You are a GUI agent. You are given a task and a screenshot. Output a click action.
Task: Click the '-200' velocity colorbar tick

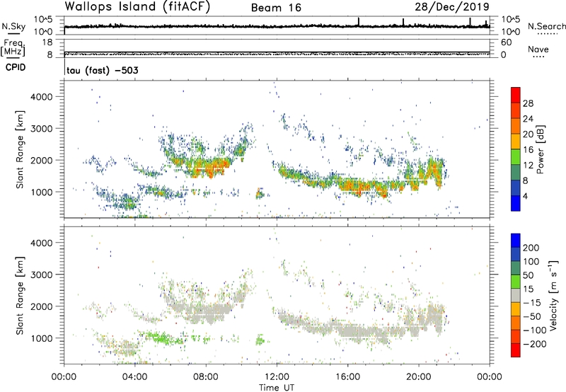(x=534, y=344)
